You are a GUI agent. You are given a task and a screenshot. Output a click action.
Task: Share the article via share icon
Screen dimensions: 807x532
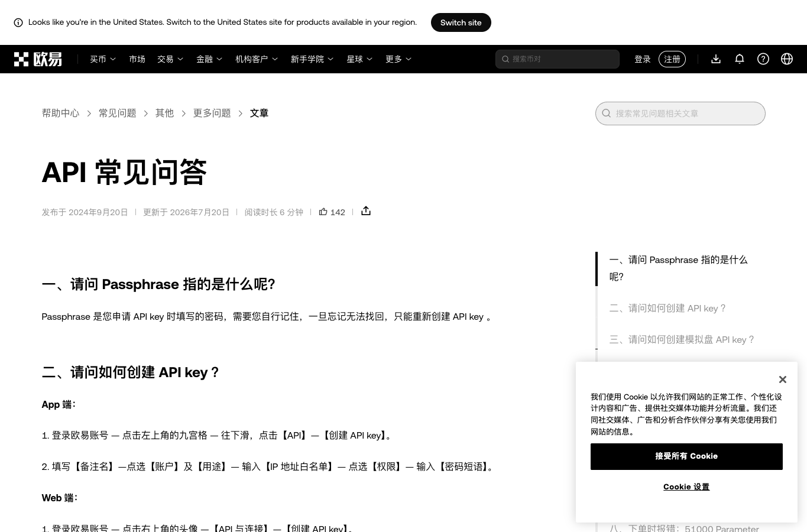point(366,211)
